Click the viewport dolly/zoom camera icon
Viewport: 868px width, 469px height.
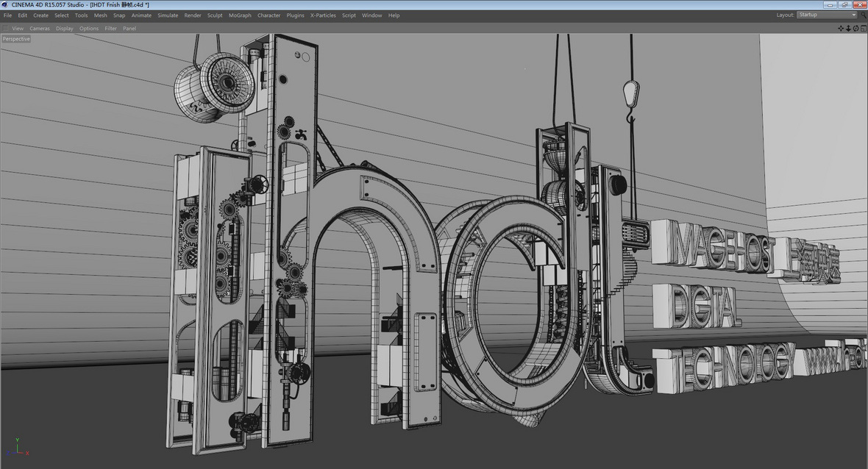[847, 28]
